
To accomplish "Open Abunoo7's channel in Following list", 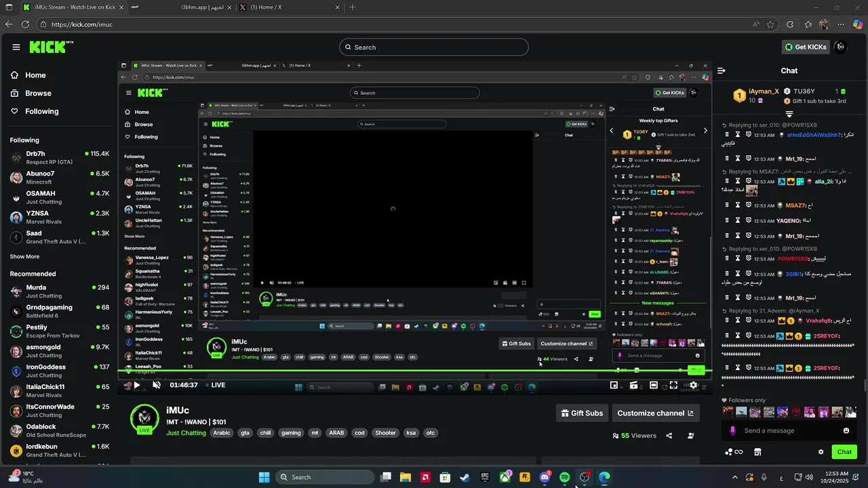I will (60, 178).
